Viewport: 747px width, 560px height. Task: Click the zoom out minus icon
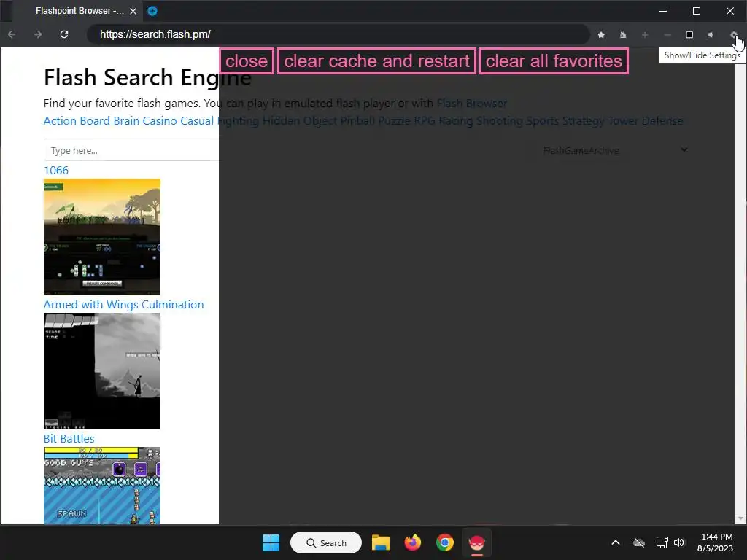click(667, 35)
